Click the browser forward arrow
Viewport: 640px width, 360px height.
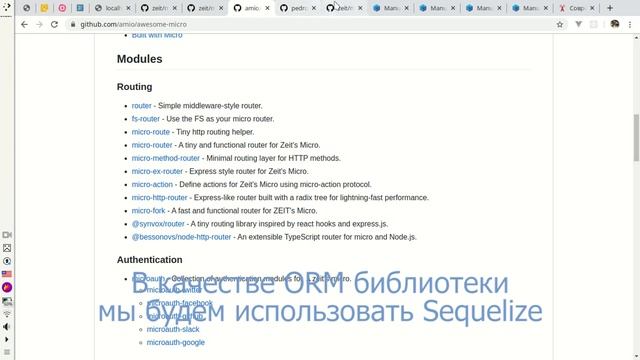tap(39, 24)
